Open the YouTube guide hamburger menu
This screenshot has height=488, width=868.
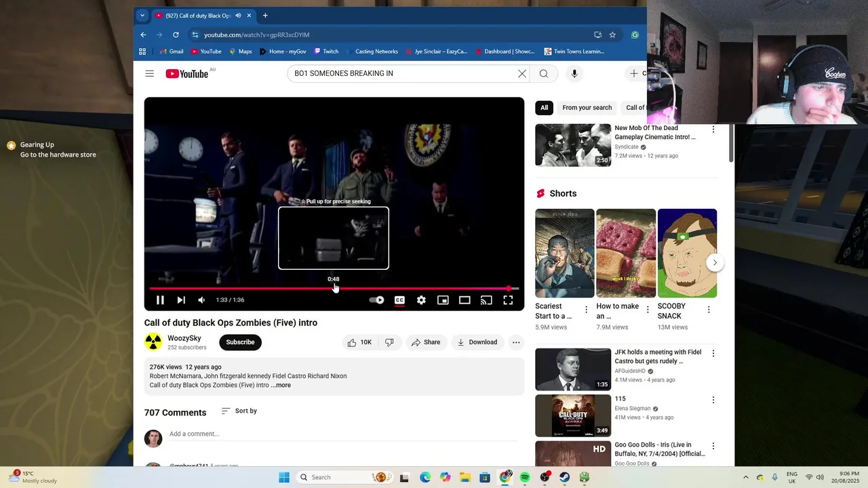pyautogui.click(x=149, y=73)
